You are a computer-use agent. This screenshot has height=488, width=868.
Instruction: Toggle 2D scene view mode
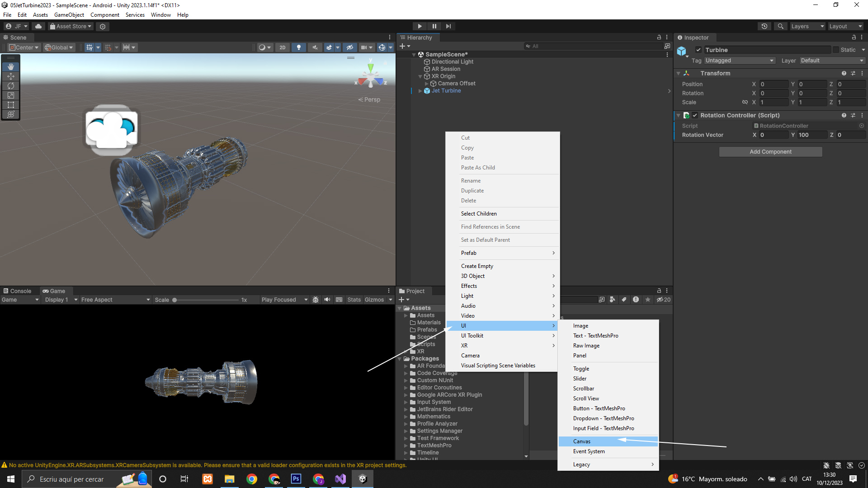283,47
